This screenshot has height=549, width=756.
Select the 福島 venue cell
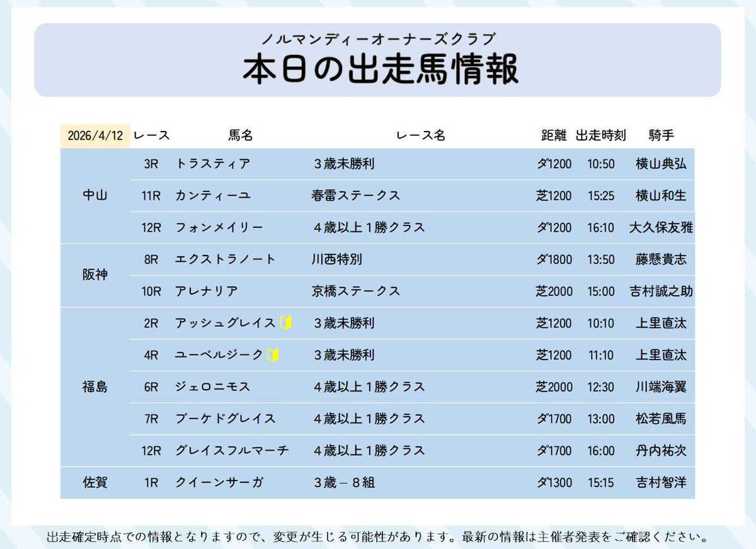pyautogui.click(x=95, y=387)
